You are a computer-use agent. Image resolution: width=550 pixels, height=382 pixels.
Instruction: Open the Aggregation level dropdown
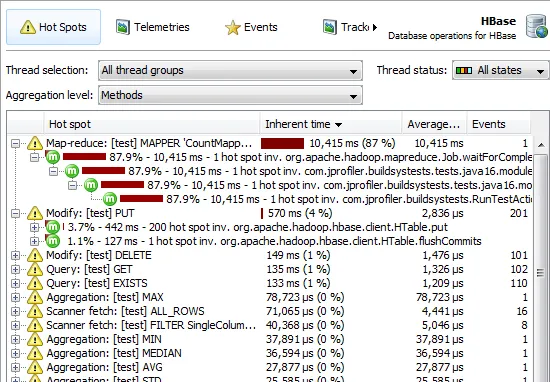pyautogui.click(x=230, y=95)
